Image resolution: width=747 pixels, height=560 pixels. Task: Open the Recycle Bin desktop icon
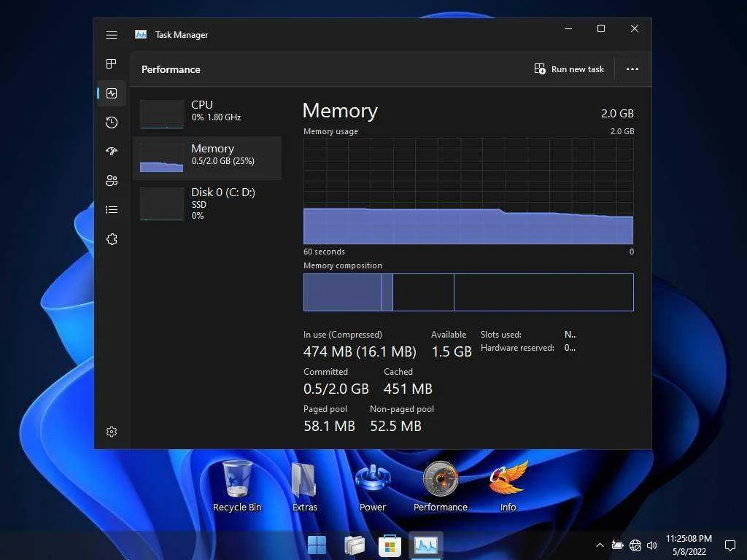(237, 486)
